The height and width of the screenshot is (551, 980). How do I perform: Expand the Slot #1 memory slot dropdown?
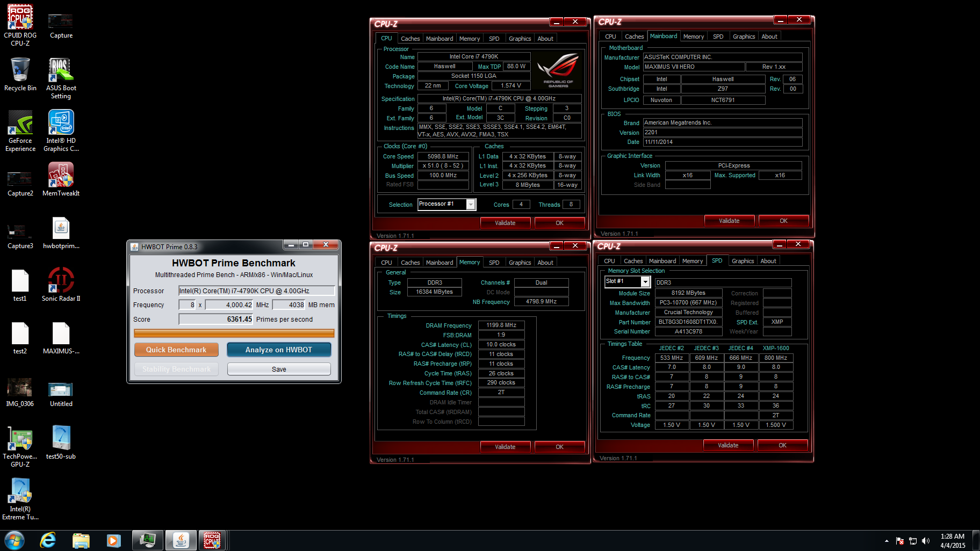(x=628, y=282)
